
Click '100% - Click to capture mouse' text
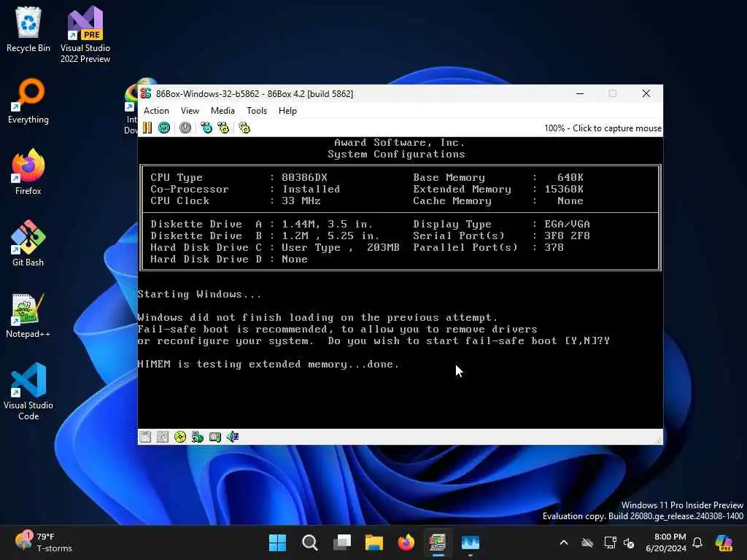tap(603, 128)
